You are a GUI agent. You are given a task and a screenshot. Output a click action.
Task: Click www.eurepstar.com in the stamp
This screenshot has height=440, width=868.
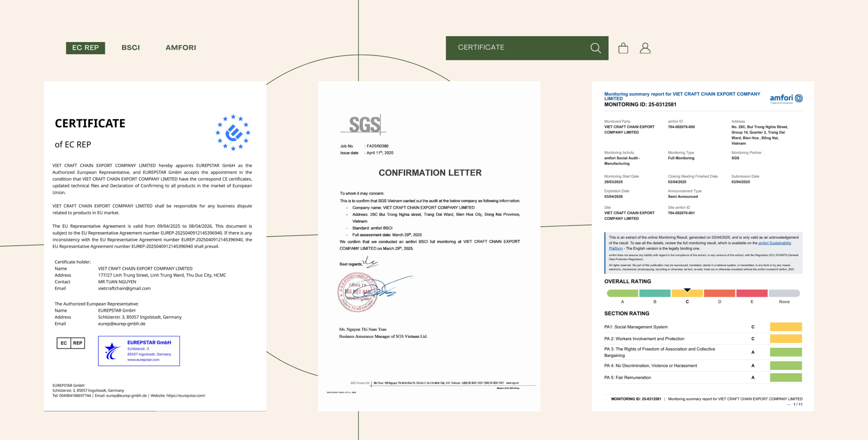tap(143, 360)
